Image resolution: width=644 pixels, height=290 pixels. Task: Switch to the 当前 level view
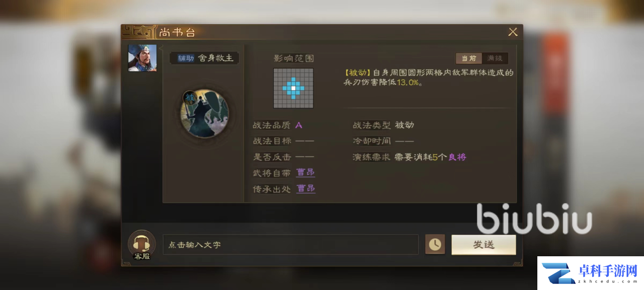[x=469, y=58]
